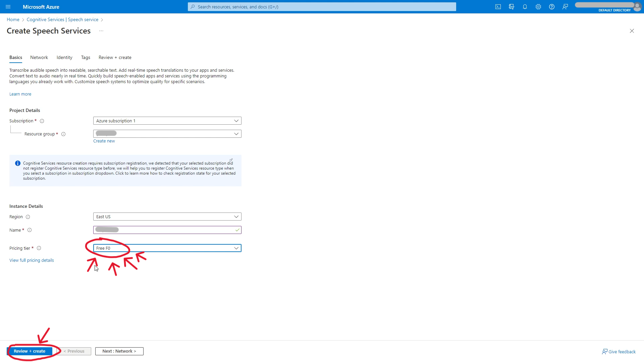The width and height of the screenshot is (644, 362).
Task: Launch Cloud Shell from the top bar
Action: click(498, 7)
